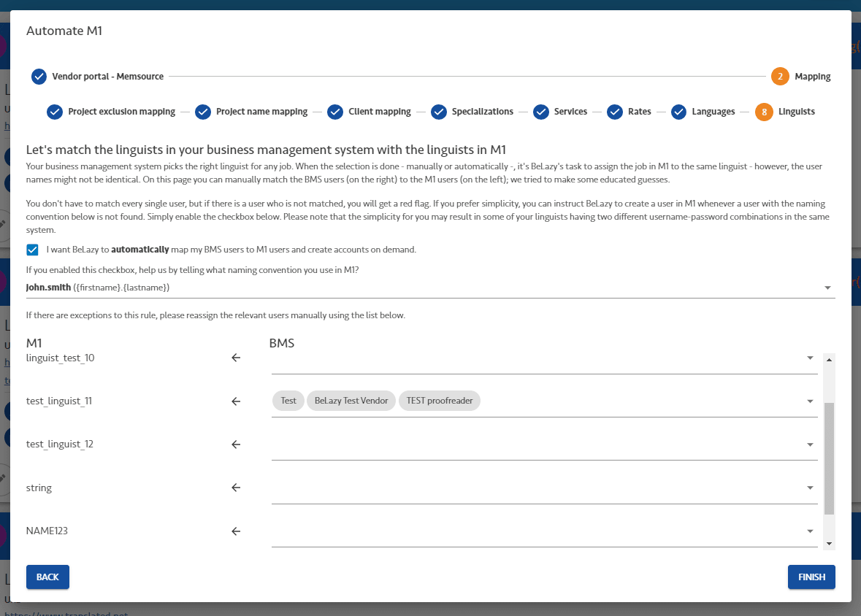Screen dimensions: 861x616
Task: Click the orange Linguists step number 8
Action: 764,112
